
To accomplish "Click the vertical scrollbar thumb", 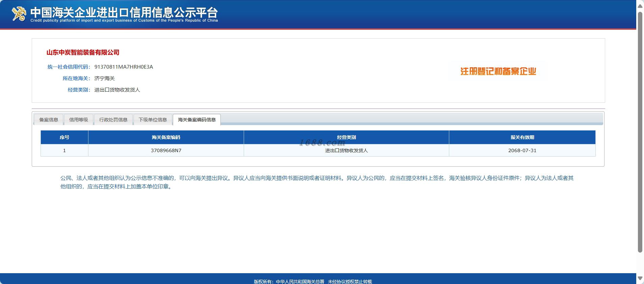I will [x=640, y=132].
